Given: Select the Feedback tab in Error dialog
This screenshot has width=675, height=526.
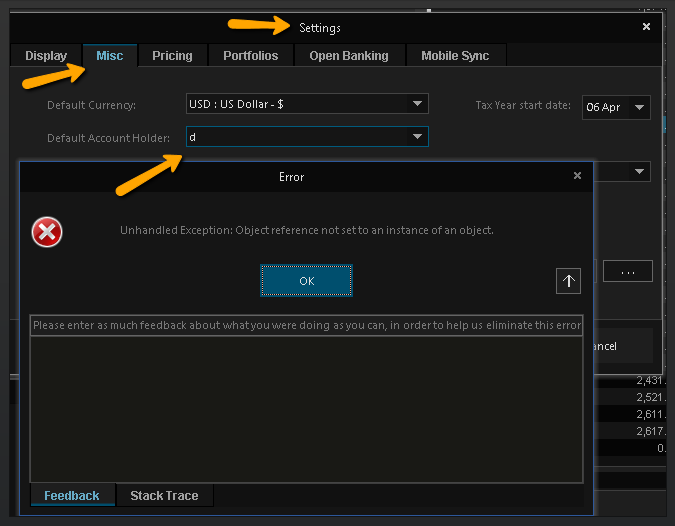Looking at the screenshot, I should 72,495.
